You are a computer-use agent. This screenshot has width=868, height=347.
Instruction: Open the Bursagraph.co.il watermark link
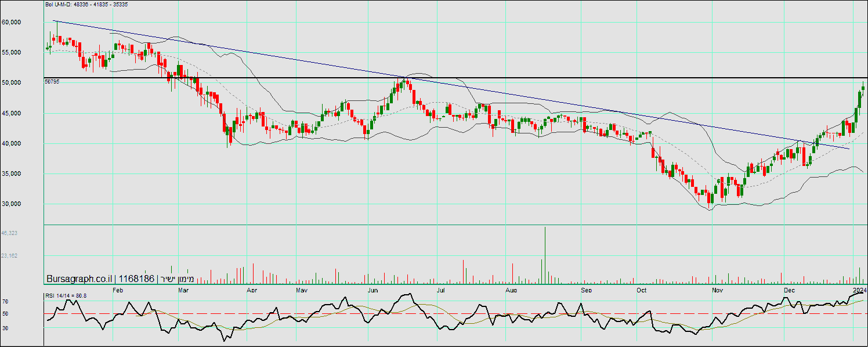[81, 279]
